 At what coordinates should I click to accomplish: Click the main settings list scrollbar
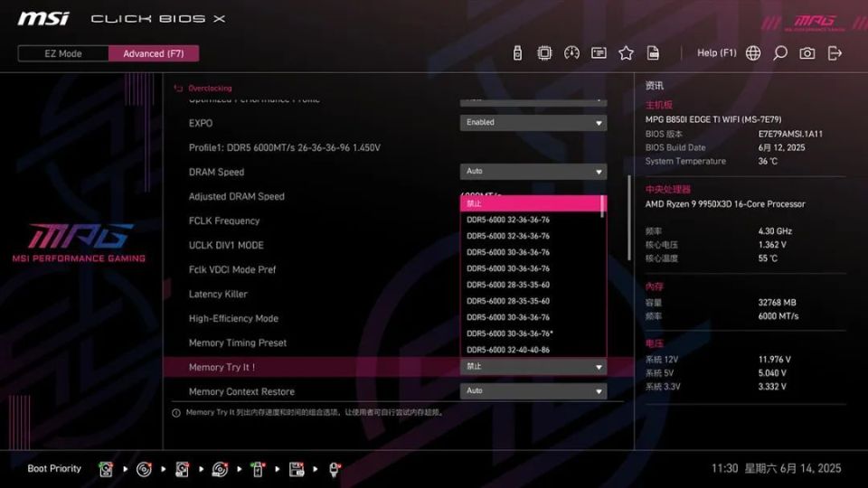click(x=629, y=218)
